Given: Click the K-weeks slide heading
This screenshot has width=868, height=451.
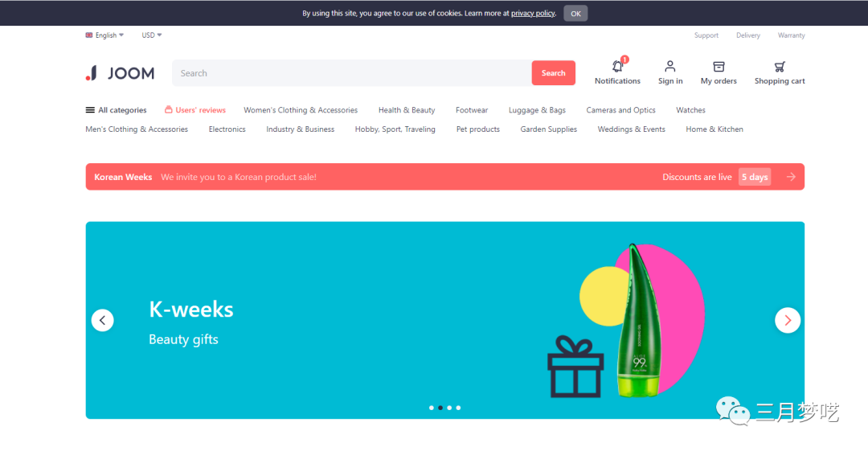Looking at the screenshot, I should tap(191, 310).
